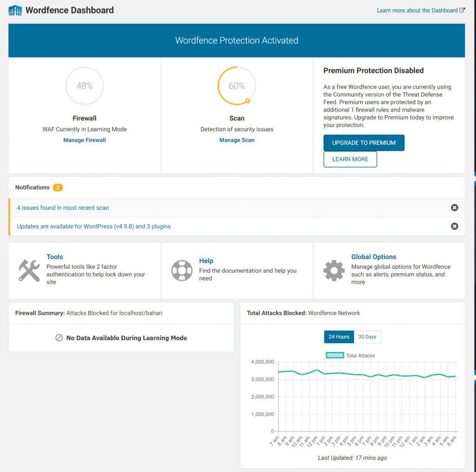Click the Help life ring icon
This screenshot has width=476, height=472.
182,270
